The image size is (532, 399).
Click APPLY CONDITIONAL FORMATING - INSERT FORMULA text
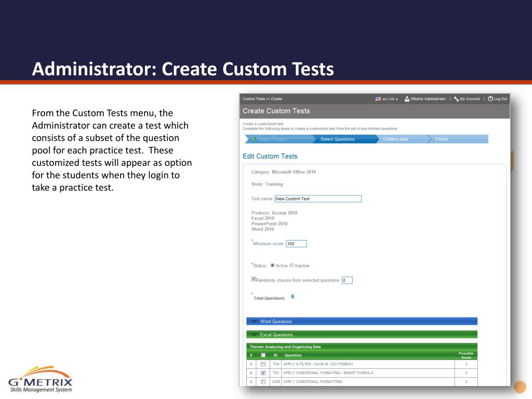(x=328, y=373)
